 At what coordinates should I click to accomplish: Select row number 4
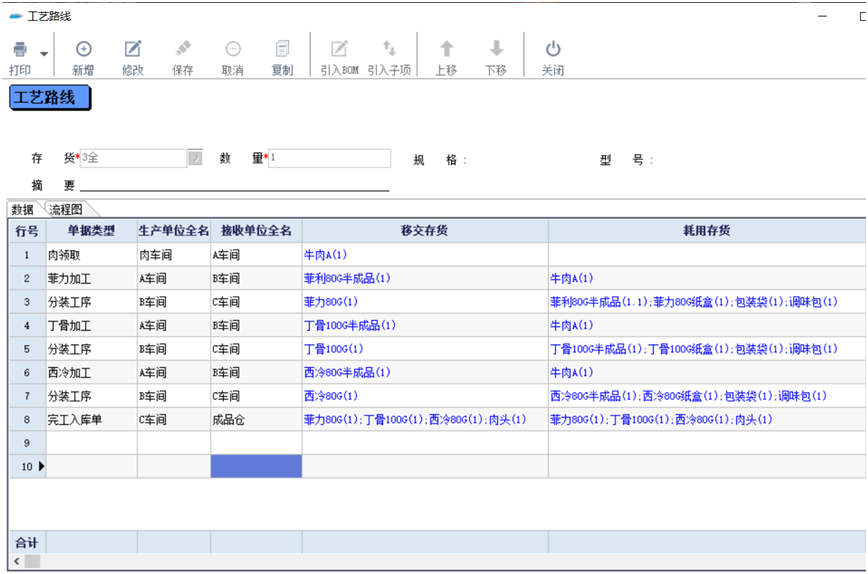click(27, 325)
